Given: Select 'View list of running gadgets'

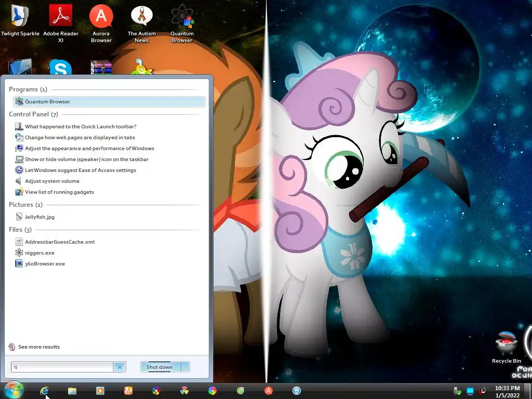Looking at the screenshot, I should pos(54,192).
